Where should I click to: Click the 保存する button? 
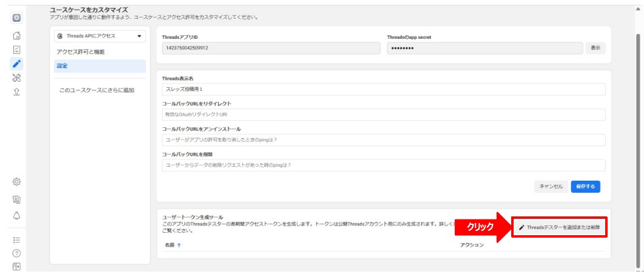[x=585, y=187]
